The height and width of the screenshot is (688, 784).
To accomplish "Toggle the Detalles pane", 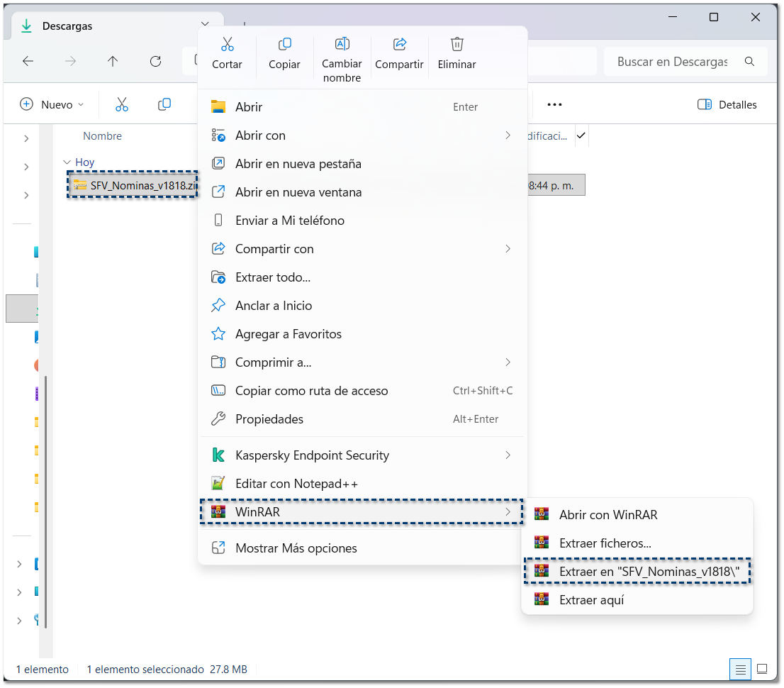I will pyautogui.click(x=727, y=105).
